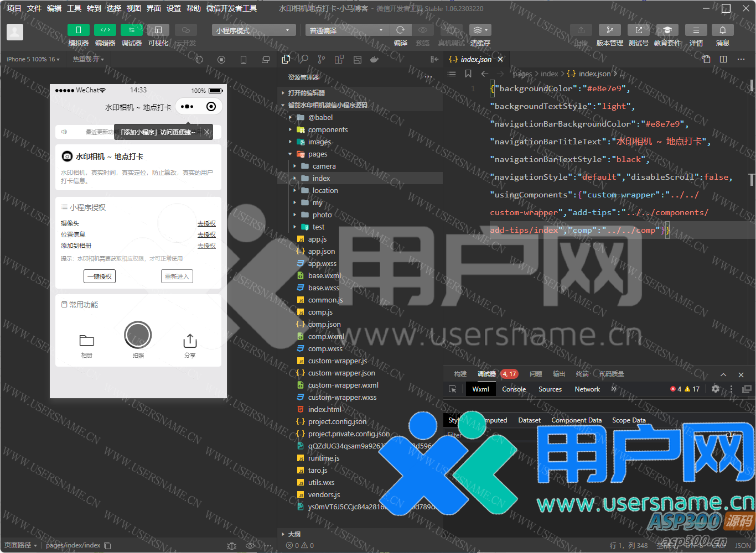
Task: Open the 小程序模式 mode dropdown
Action: [x=253, y=30]
